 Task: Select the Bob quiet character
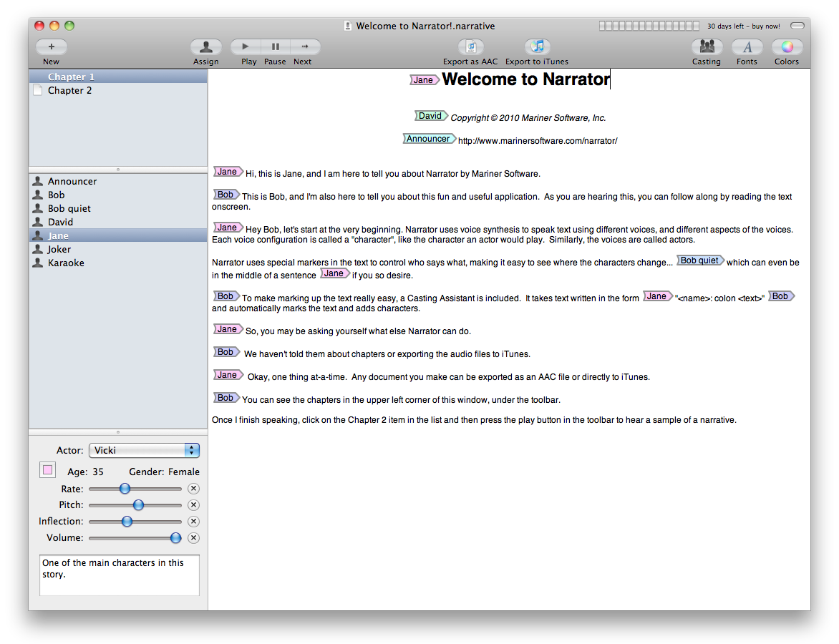click(x=117, y=209)
